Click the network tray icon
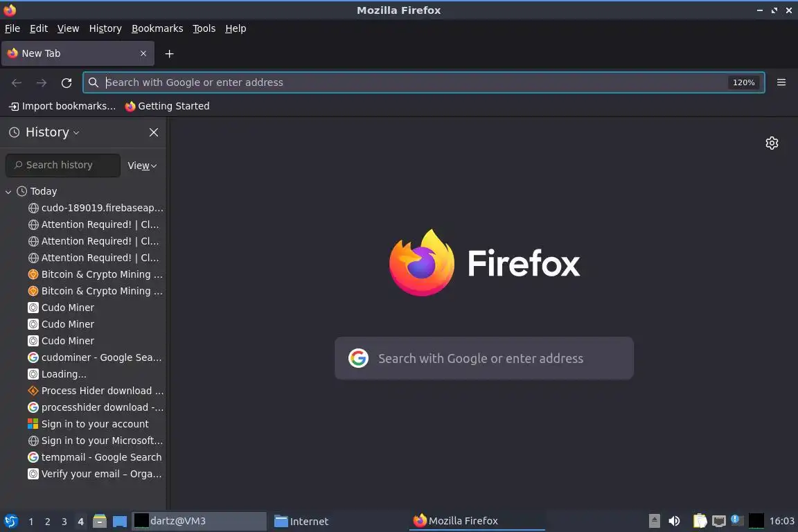This screenshot has width=798, height=532. 718,521
